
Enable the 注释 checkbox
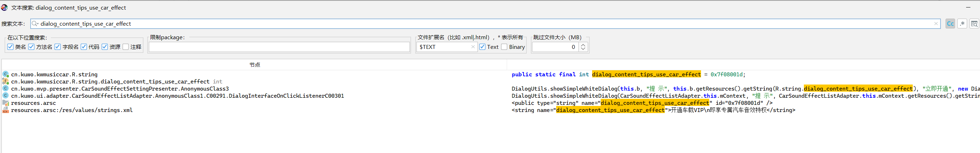(126, 47)
